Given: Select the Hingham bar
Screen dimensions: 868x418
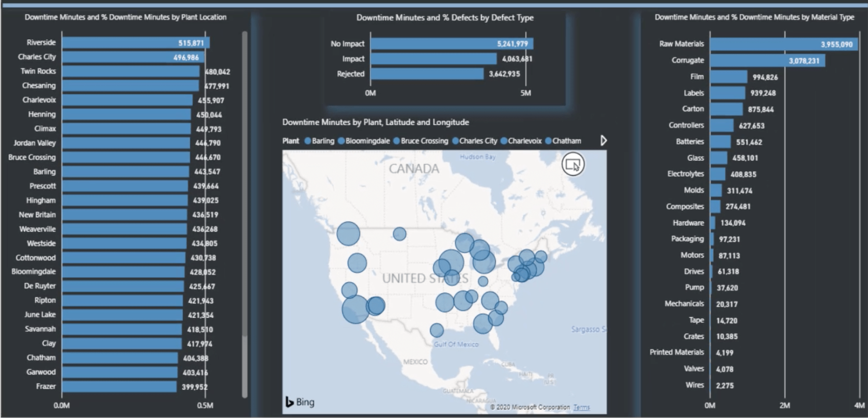Looking at the screenshot, I should (125, 200).
